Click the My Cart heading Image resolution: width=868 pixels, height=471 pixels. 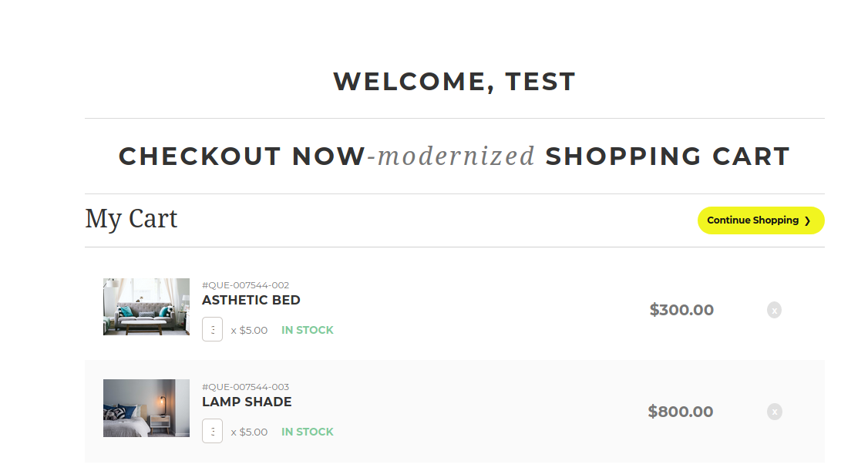point(131,219)
